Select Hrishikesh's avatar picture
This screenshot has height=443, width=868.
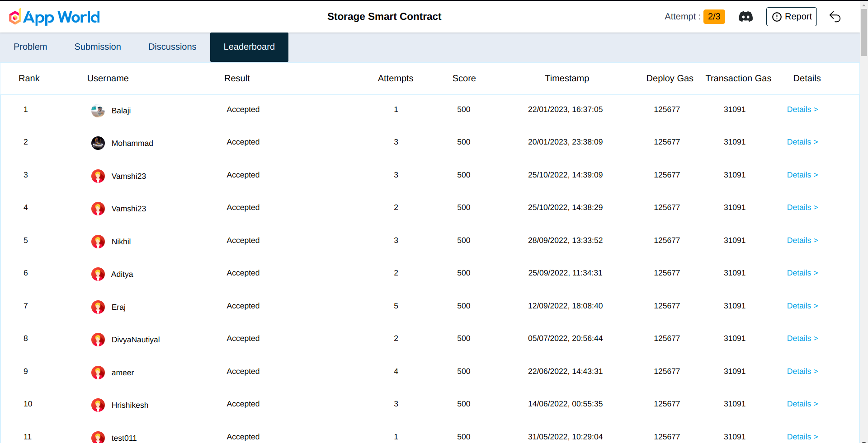click(x=98, y=405)
